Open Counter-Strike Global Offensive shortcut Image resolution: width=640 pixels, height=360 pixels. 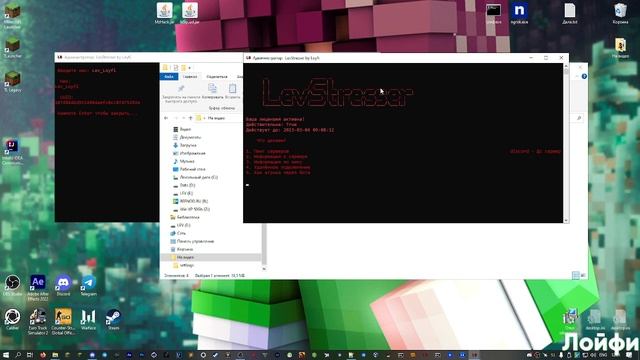63,322
